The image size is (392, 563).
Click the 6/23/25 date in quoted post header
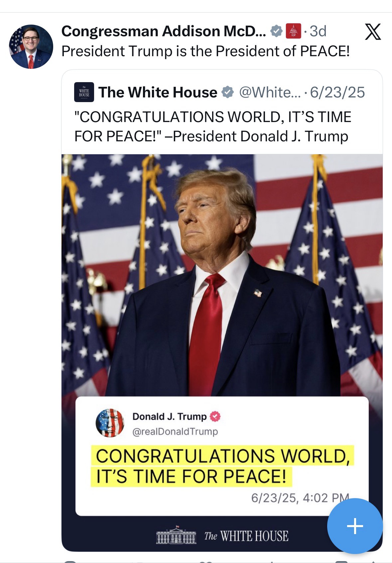click(x=337, y=92)
